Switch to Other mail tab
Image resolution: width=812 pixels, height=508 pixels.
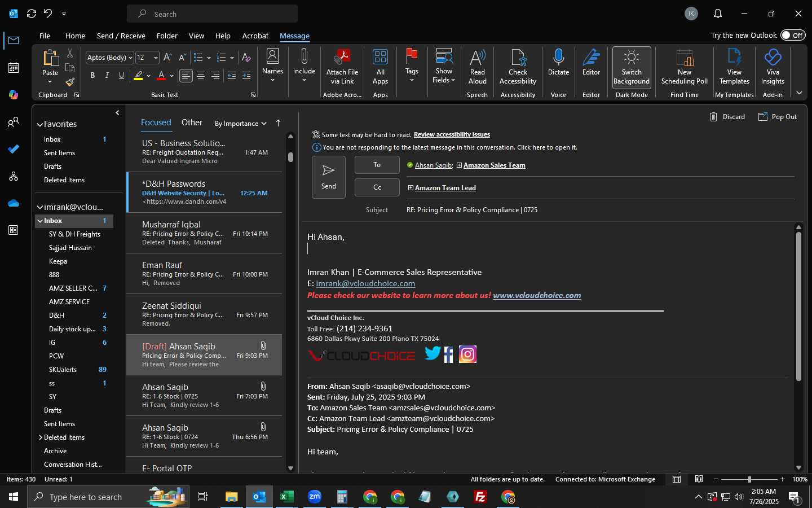point(192,122)
